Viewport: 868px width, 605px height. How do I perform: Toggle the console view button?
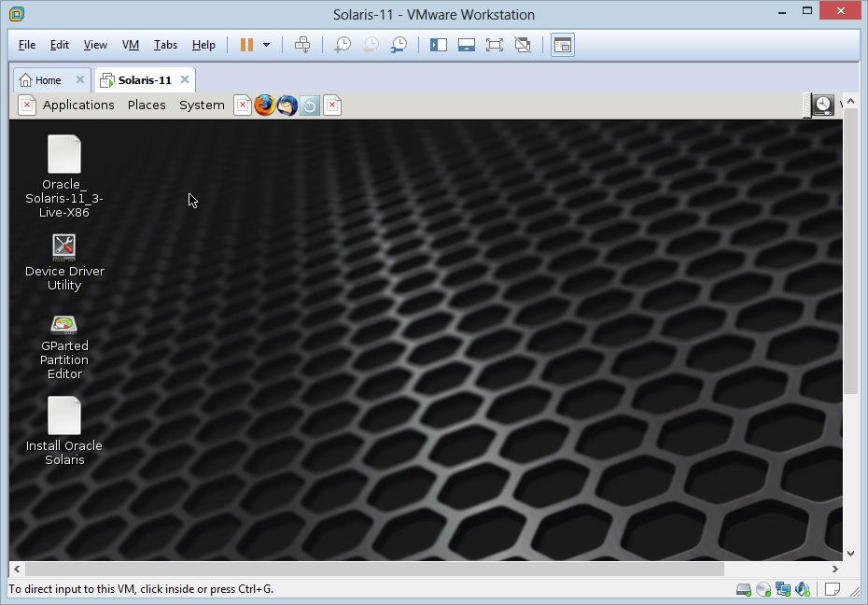coord(563,45)
